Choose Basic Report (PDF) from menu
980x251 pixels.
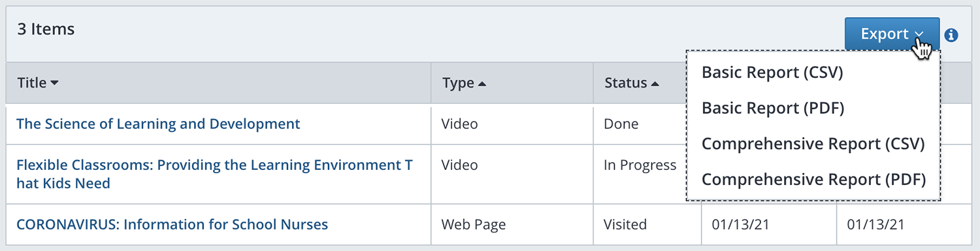pyautogui.click(x=773, y=108)
